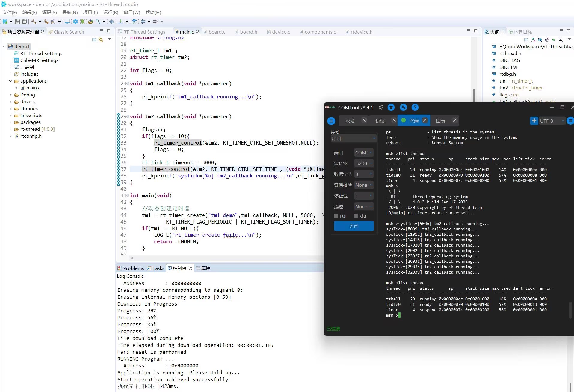Viewport: 574px width, 392px height.
Task: Click the blue 关闭 serial port button
Action: (x=354, y=226)
